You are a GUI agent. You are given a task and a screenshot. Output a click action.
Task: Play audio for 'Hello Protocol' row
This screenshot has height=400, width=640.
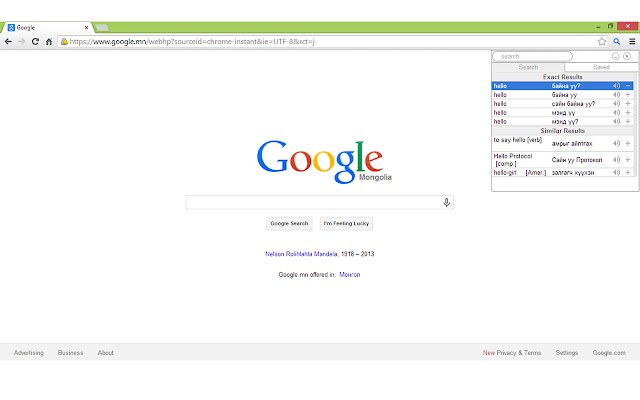click(616, 160)
